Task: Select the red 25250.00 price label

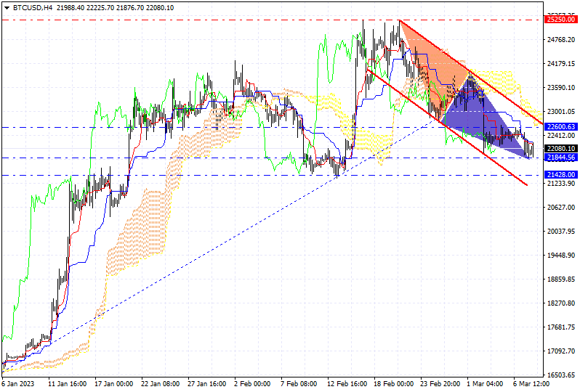Action: pos(561,20)
